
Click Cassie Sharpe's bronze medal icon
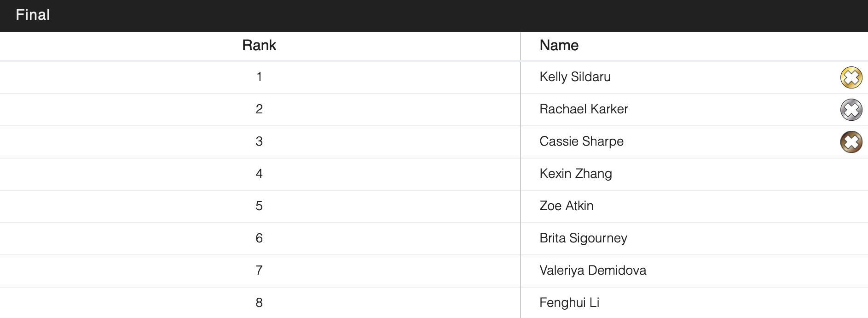point(851,142)
